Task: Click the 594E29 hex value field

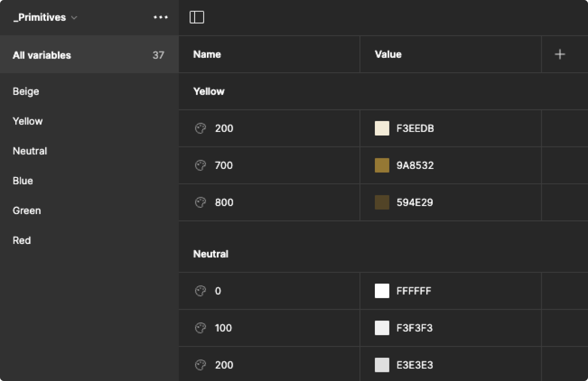Action: (415, 202)
